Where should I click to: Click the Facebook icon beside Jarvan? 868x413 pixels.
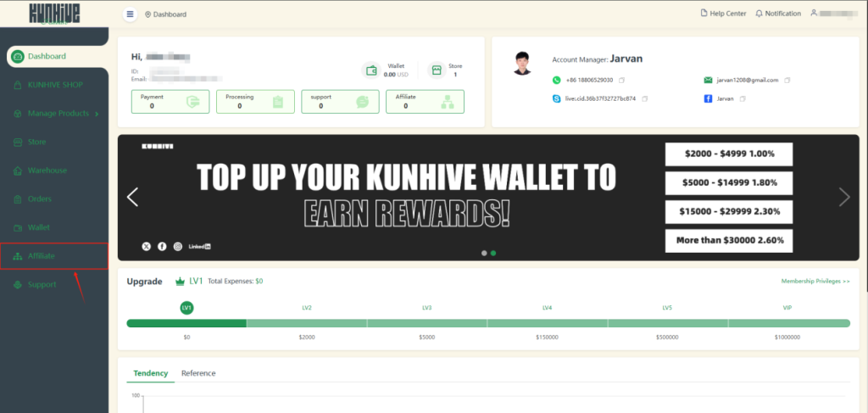point(708,98)
